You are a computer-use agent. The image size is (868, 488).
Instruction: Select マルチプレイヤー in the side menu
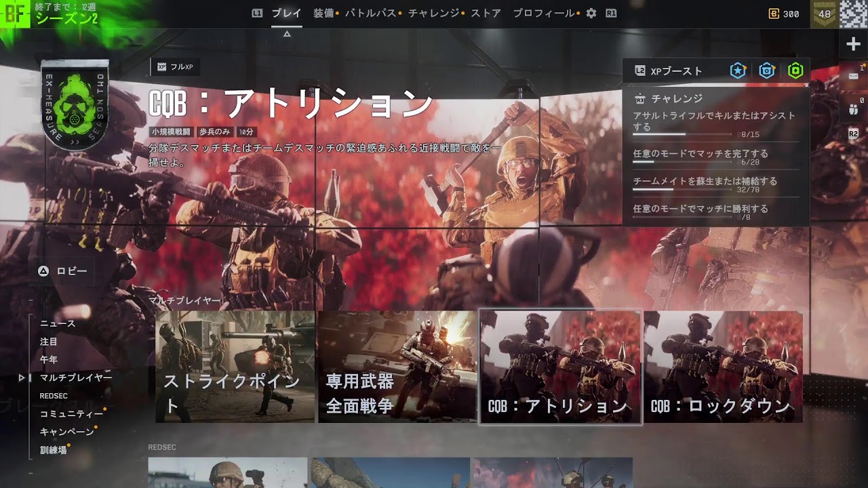click(75, 377)
